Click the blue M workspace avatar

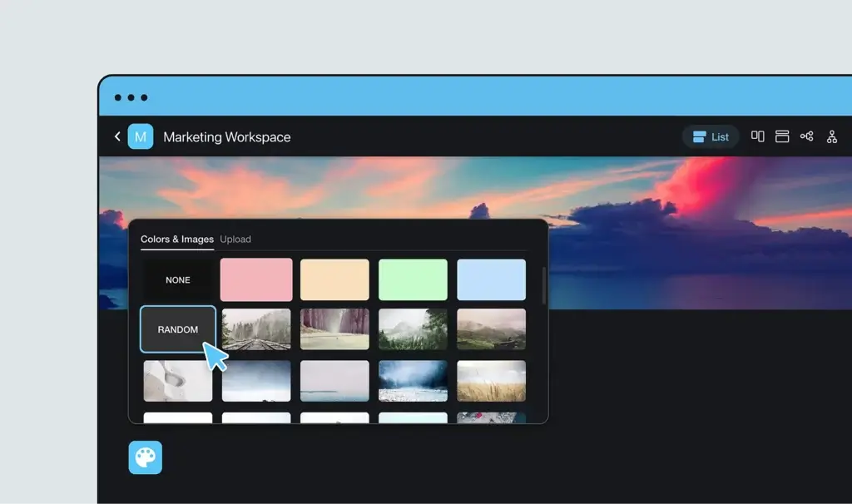(x=141, y=136)
